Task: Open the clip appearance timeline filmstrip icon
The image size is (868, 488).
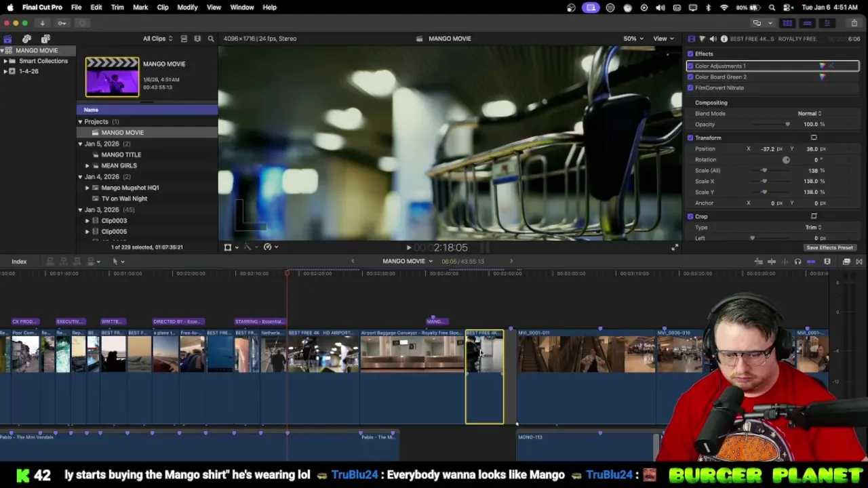Action: [827, 262]
